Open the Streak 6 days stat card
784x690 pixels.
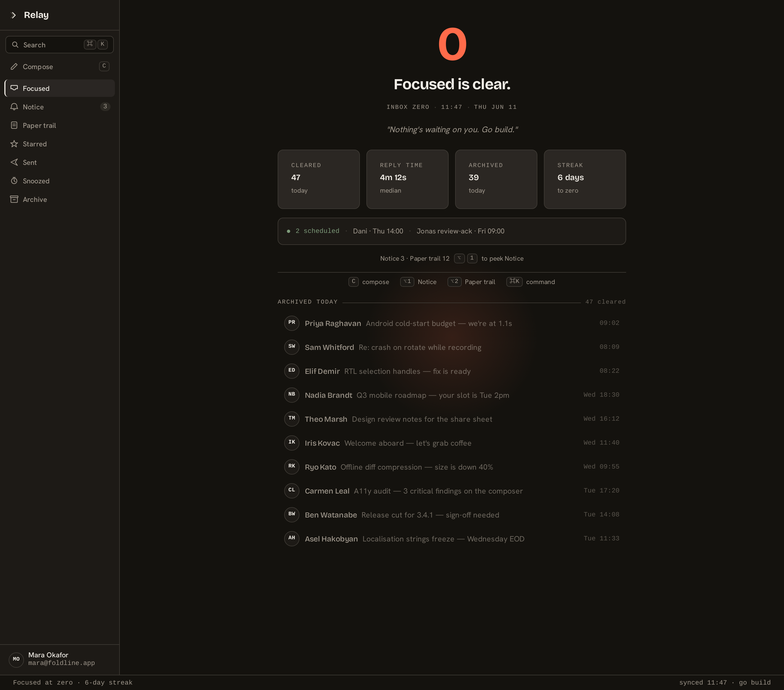584,179
